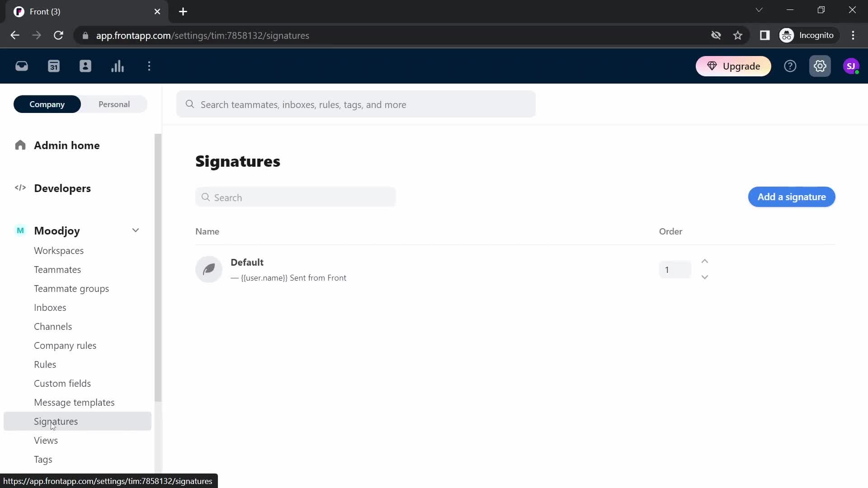Image resolution: width=868 pixels, height=488 pixels.
Task: Open the Signatures search input field
Action: tap(296, 197)
